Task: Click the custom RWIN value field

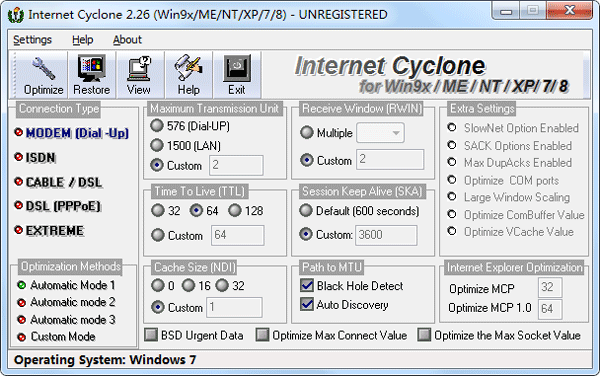Action: [x=390, y=160]
